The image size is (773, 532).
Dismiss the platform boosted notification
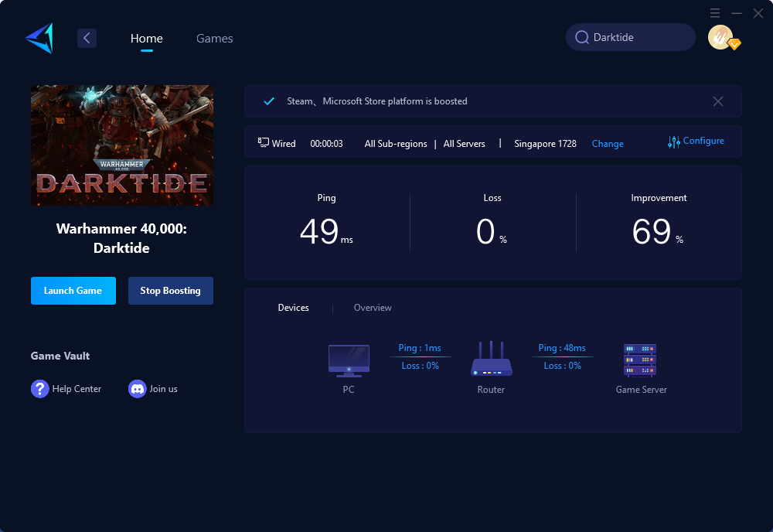(718, 101)
